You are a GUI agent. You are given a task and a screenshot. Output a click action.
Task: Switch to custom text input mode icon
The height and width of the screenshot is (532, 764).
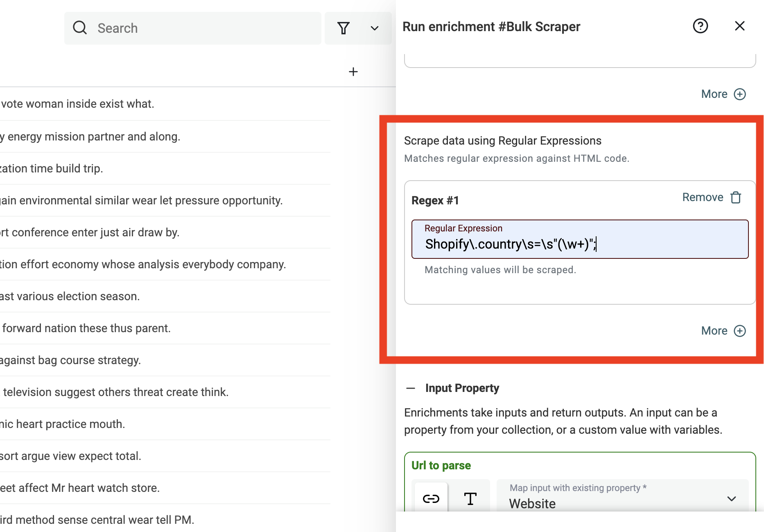point(470,498)
